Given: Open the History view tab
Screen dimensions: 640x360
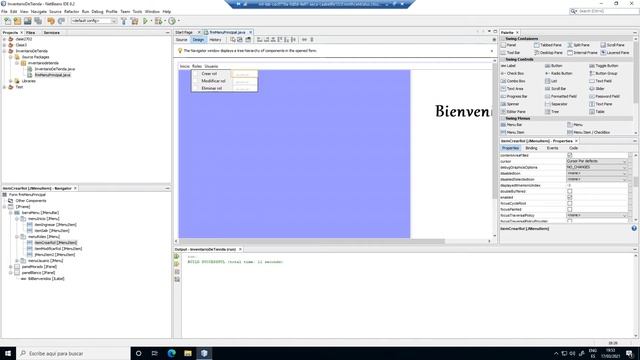Looking at the screenshot, I should click(215, 40).
